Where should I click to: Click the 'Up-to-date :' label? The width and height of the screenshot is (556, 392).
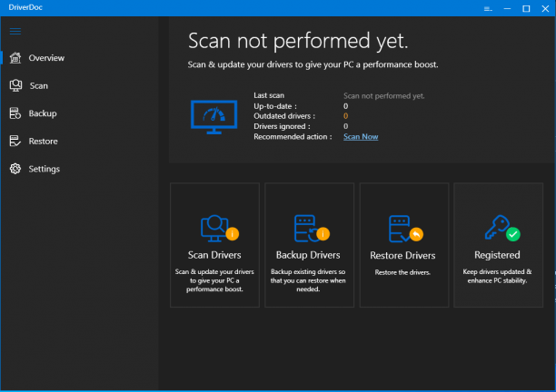pyautogui.click(x=275, y=106)
